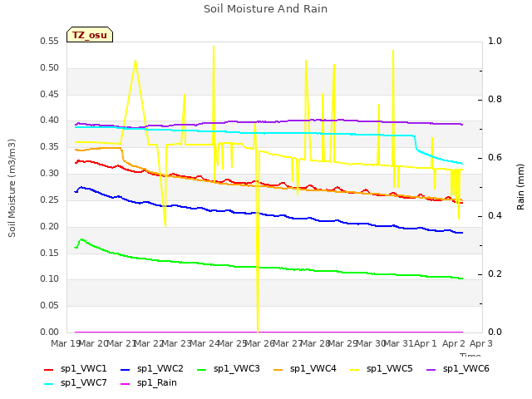
Task: Click the 0.05 left axis value
Action: pyautogui.click(x=50, y=305)
